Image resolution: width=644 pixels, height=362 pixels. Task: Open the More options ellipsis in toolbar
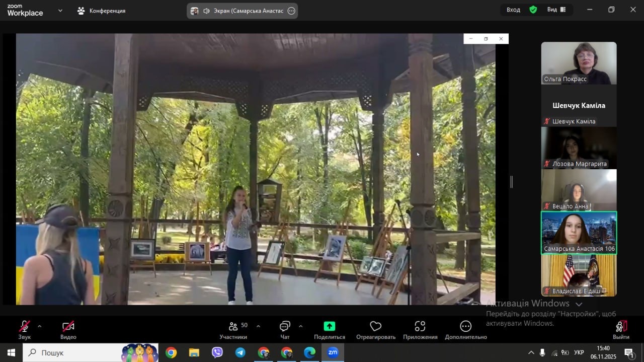coord(465,326)
